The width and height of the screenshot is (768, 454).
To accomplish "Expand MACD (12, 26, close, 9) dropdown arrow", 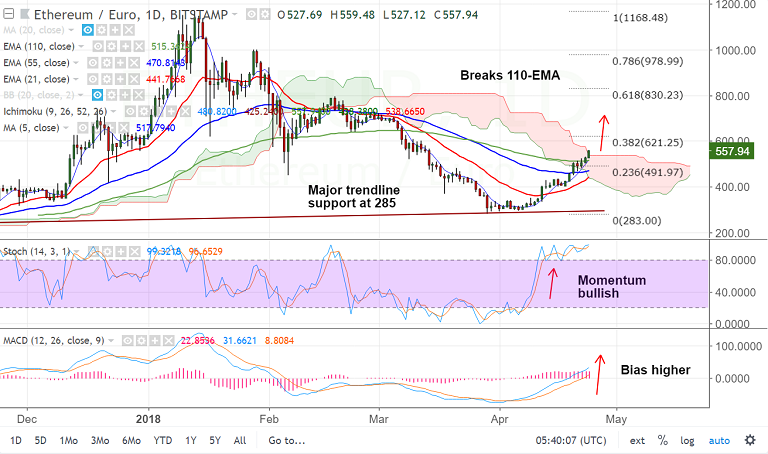I will [x=112, y=340].
